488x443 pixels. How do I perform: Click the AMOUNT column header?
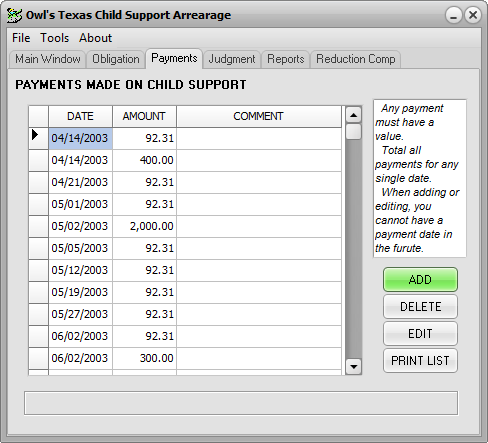pos(144,116)
